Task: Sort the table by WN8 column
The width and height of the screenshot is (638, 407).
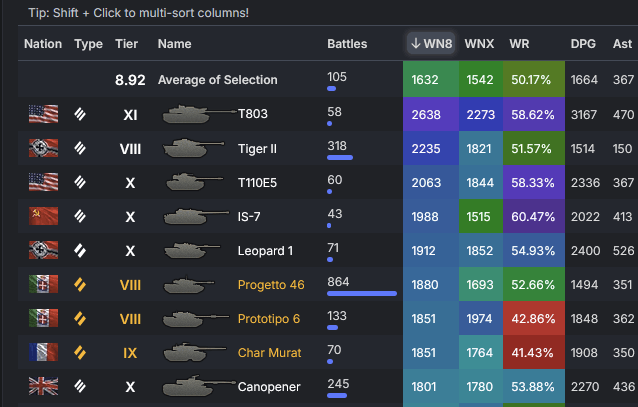Action: (x=431, y=44)
